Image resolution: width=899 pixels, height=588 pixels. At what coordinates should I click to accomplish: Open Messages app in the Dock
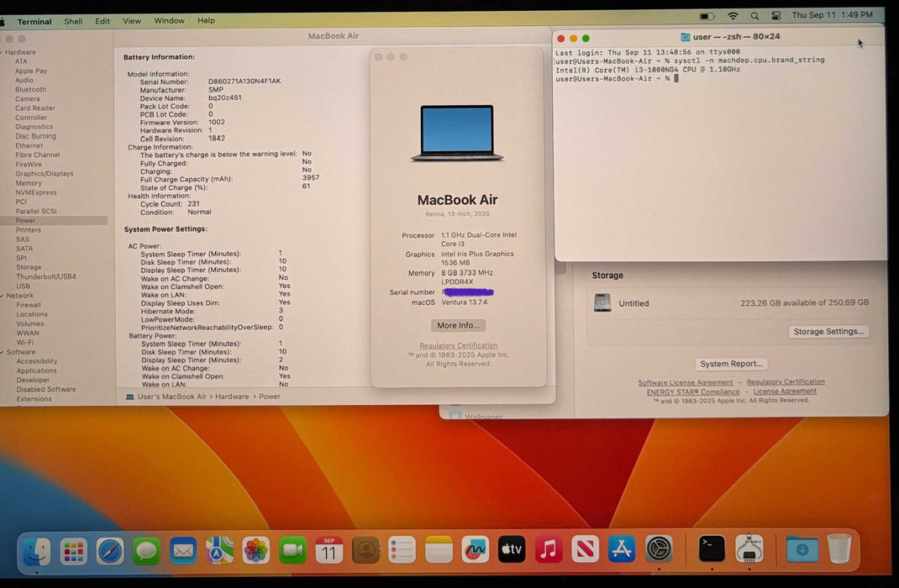(147, 551)
